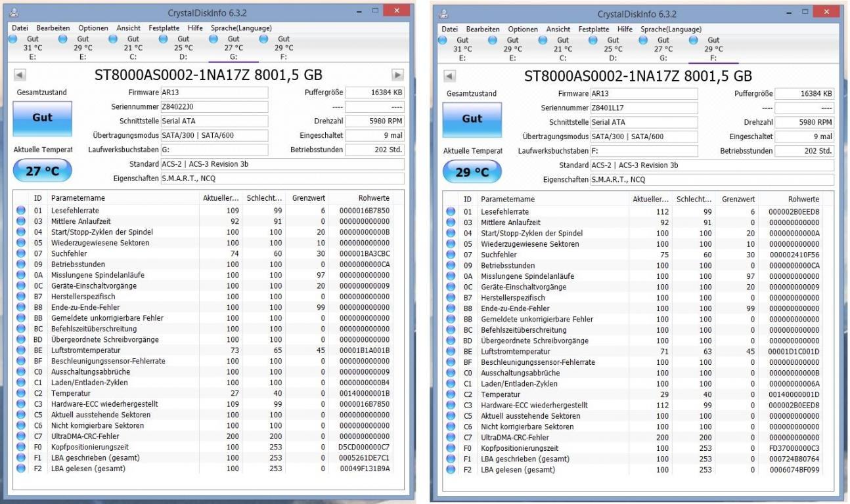
Task: Click status orb for Start/Stopp-Zyklen der Spindel, right window
Action: pos(451,233)
